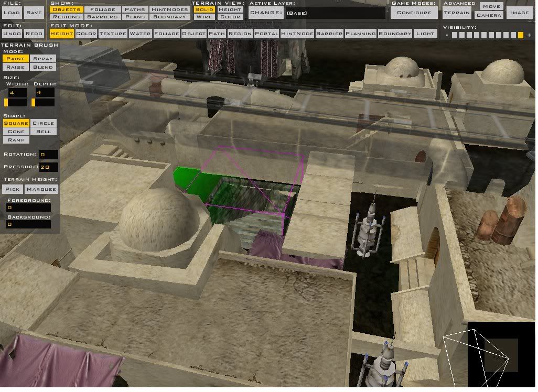This screenshot has height=392, width=538.
Task: Click the Load file button
Action: [12, 13]
